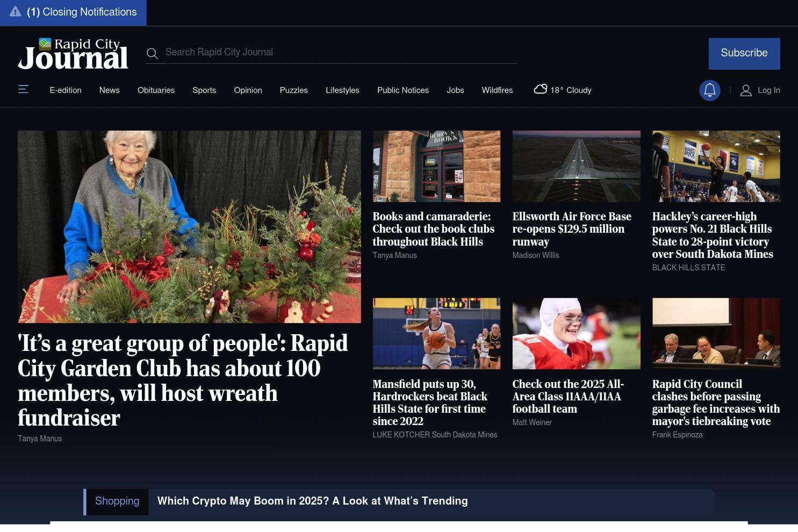Screen dimensions: 798x532
Task: Click the women's basketball player thumbnail
Action: pyautogui.click(x=436, y=334)
